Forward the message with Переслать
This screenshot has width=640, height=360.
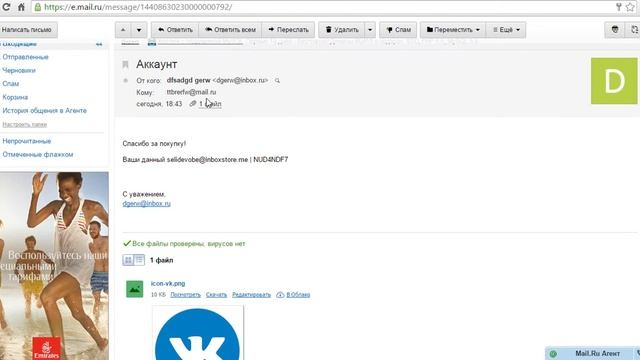tap(288, 30)
